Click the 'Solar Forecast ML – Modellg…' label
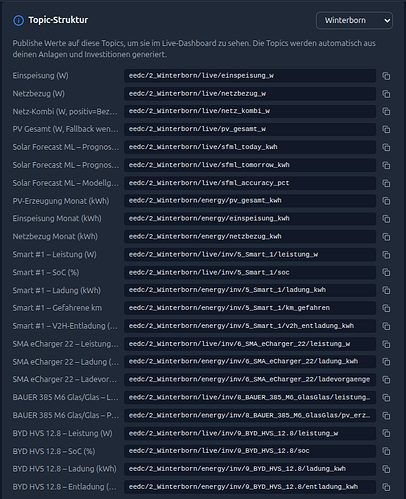The image size is (406, 499). [66, 183]
